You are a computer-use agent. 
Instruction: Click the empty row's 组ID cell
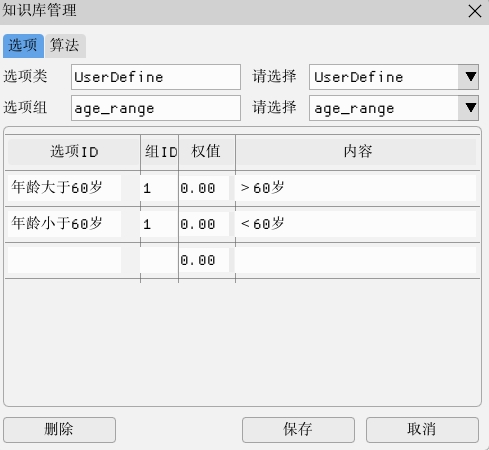point(159,260)
